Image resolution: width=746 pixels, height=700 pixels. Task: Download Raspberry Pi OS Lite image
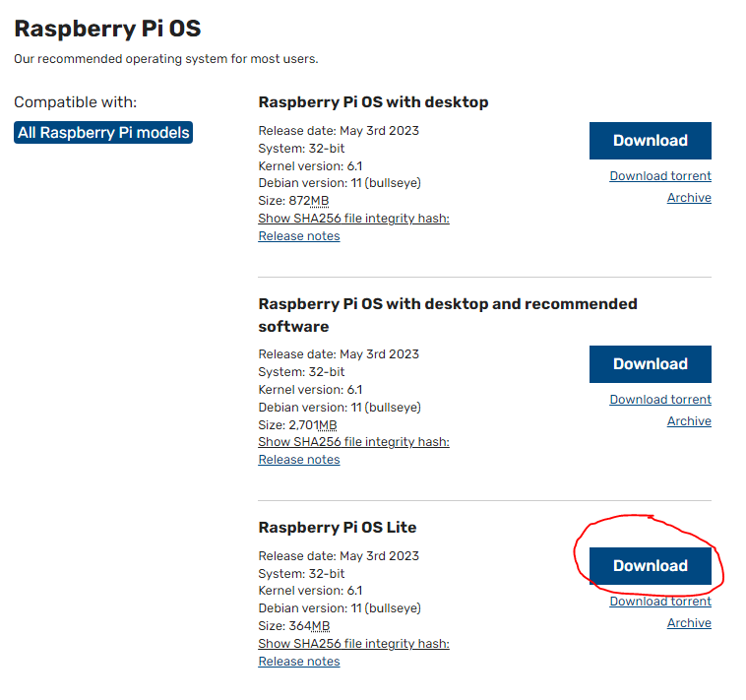tap(650, 566)
